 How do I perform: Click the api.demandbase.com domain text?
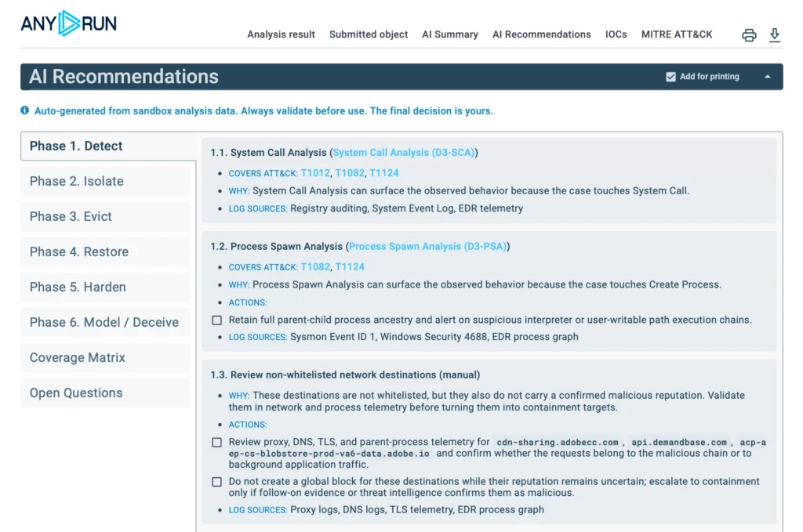click(x=679, y=443)
